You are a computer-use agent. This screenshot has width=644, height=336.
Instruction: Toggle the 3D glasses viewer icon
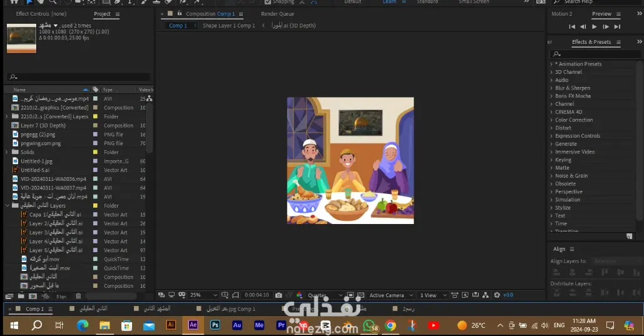click(x=182, y=295)
